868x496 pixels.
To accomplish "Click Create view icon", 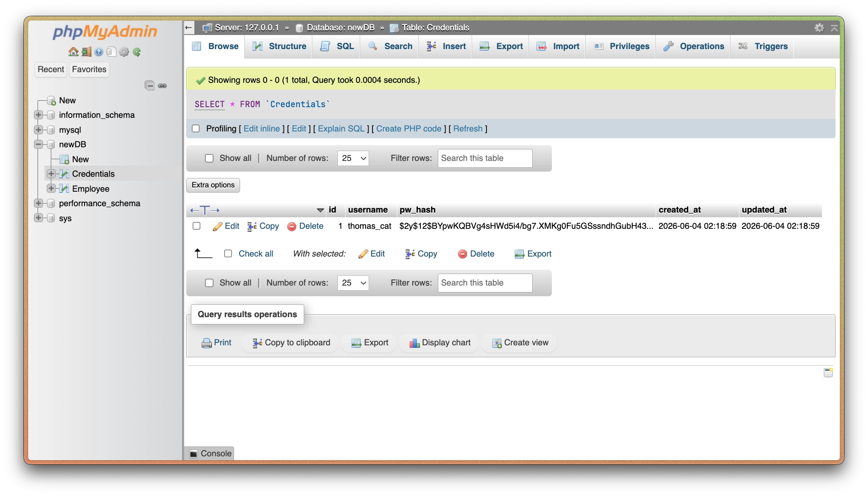I will (x=497, y=343).
